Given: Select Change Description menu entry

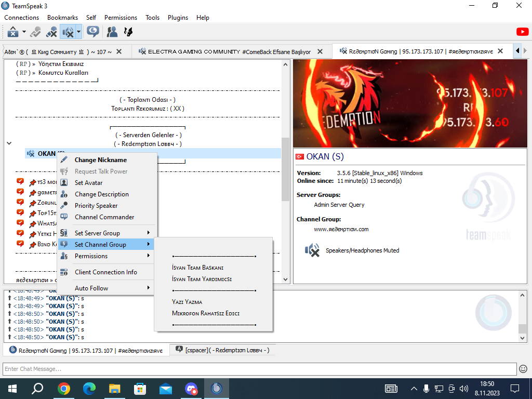Looking at the screenshot, I should pos(107,194).
